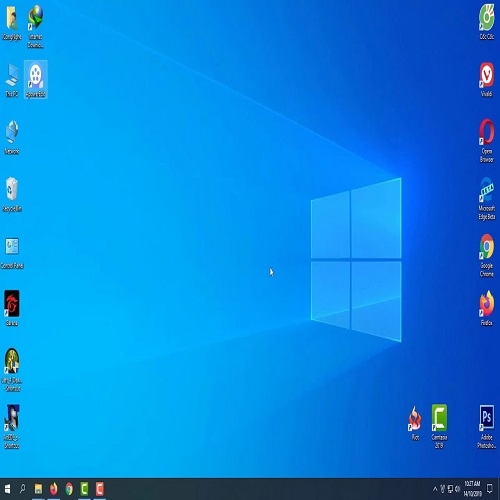Viewport: 500px width, 500px height.
Task: Open the Windows Start menu
Action: point(7,489)
